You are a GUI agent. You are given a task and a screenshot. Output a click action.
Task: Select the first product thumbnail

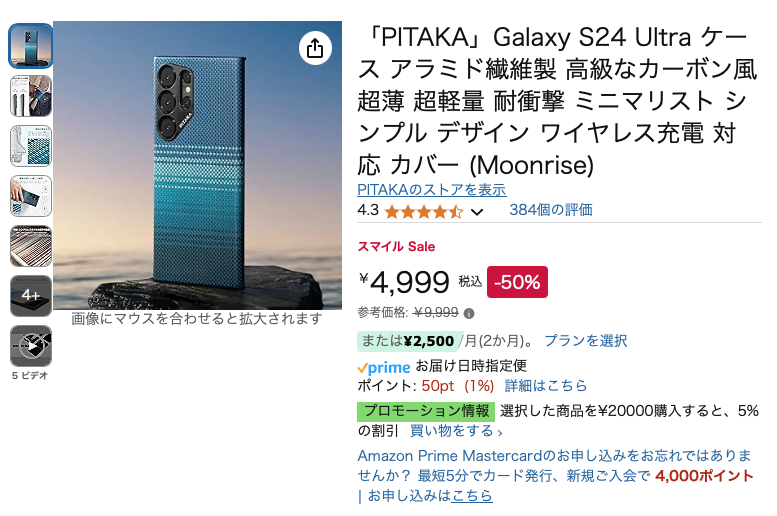[x=31, y=46]
